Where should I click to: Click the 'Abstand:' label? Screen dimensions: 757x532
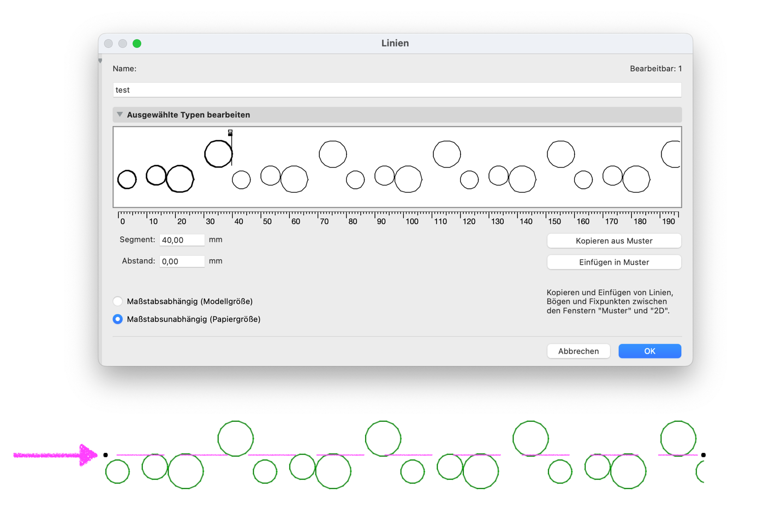click(x=139, y=261)
